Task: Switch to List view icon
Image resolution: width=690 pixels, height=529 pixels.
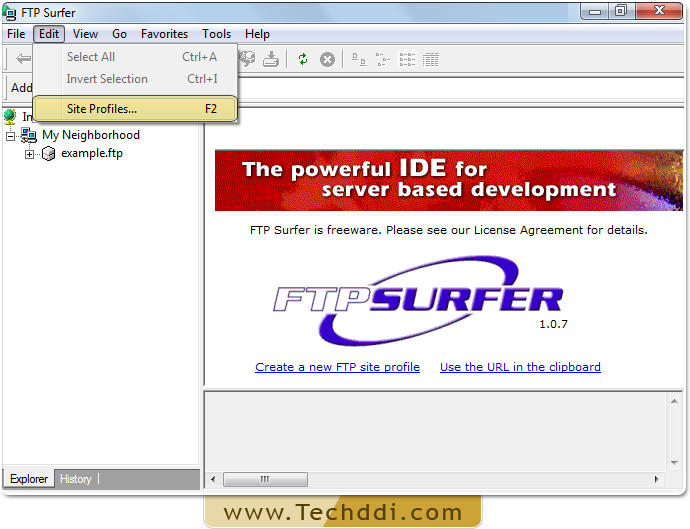Action: (x=407, y=59)
